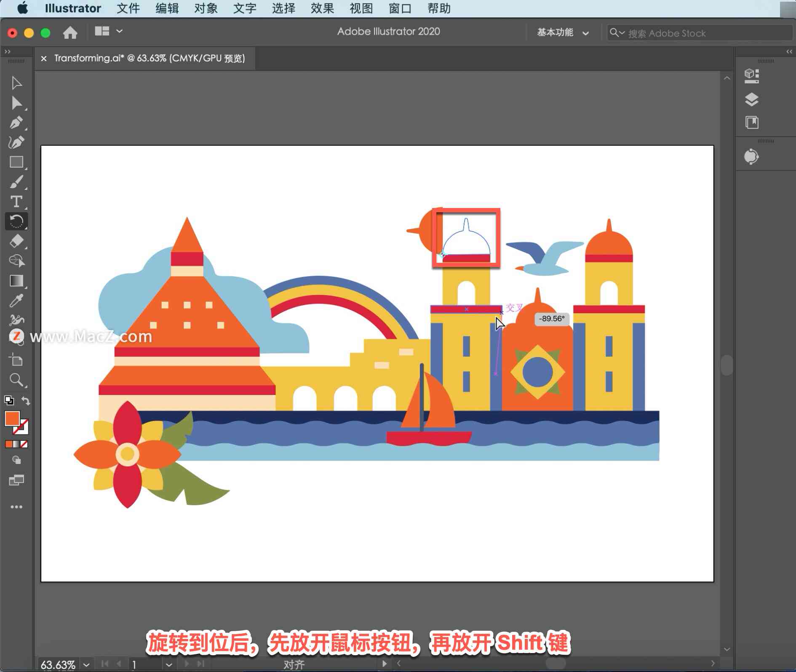Screen dimensions: 796x672
Task: Open the 窗口 menu
Action: (400, 8)
